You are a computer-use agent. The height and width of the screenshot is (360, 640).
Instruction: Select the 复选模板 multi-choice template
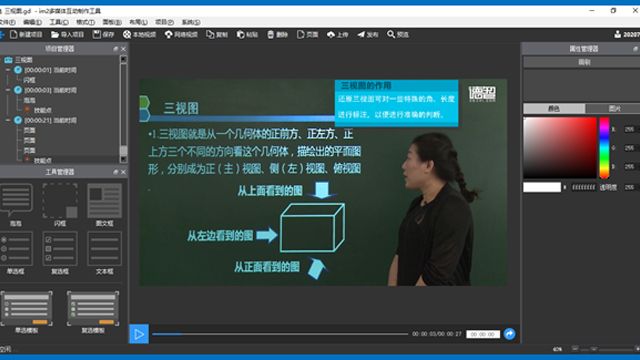(93, 308)
